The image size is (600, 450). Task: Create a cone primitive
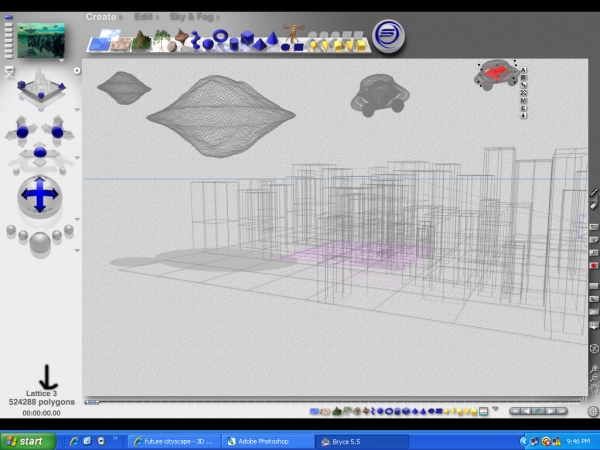click(x=272, y=38)
